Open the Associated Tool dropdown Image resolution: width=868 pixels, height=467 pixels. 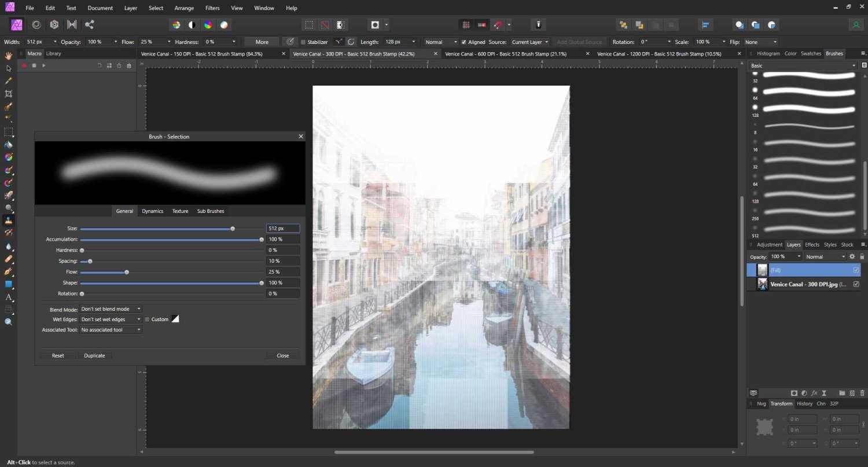point(110,329)
